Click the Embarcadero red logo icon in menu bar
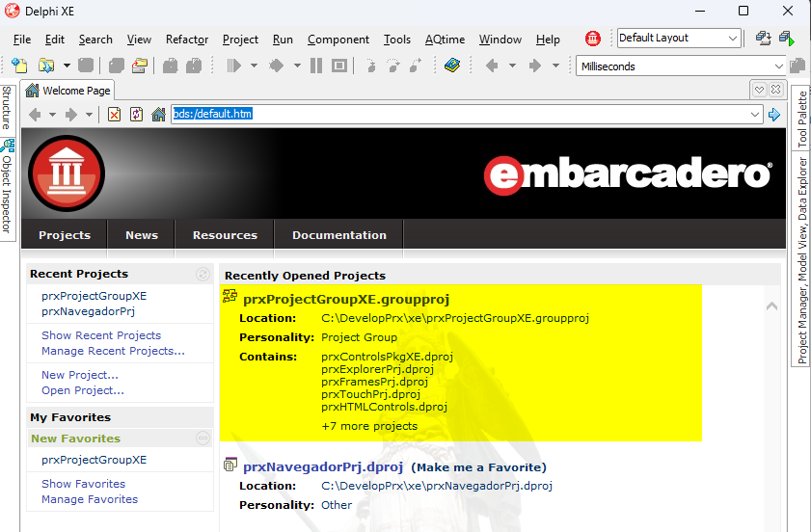 coord(593,39)
